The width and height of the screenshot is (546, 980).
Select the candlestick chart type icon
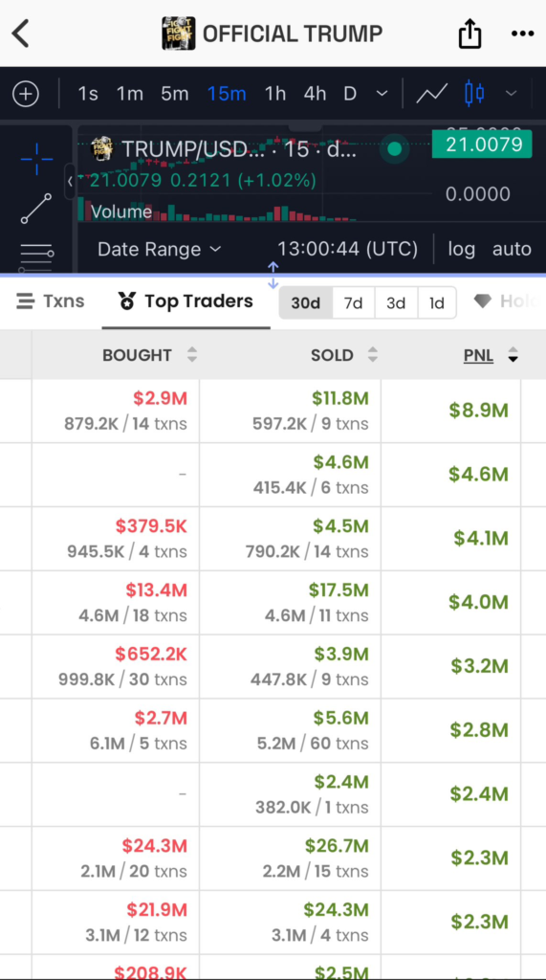(474, 94)
